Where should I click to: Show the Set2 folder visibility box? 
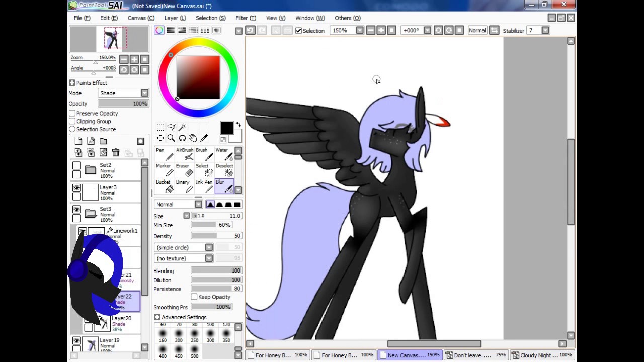click(x=76, y=166)
